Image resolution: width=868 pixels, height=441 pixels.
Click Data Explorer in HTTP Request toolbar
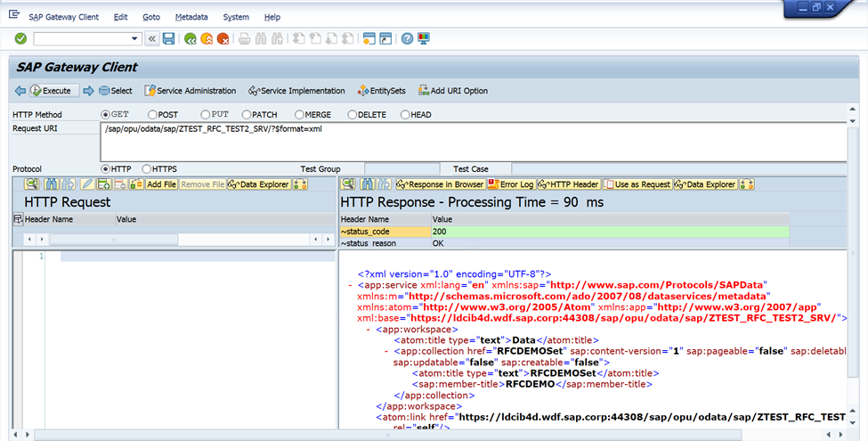(x=258, y=184)
